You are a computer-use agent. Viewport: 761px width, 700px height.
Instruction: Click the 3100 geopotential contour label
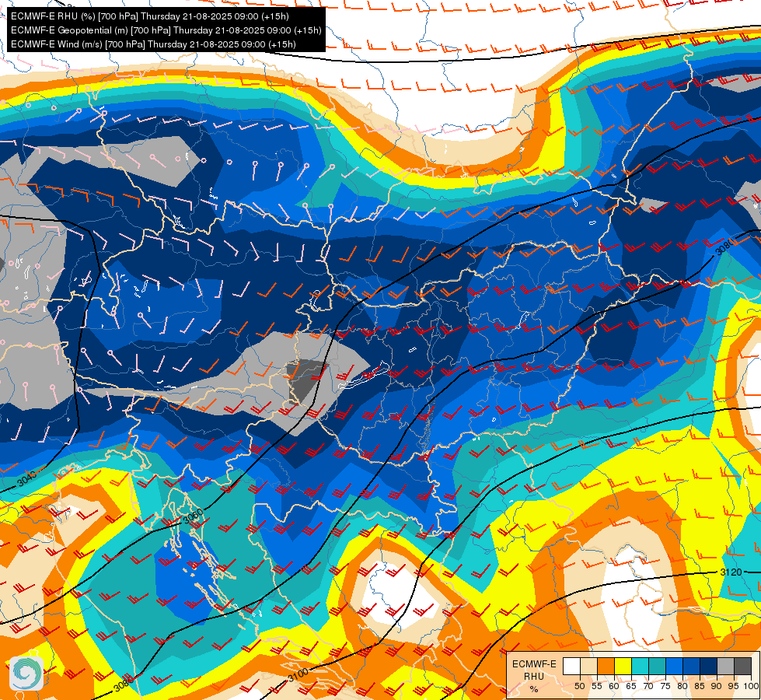[x=298, y=674]
